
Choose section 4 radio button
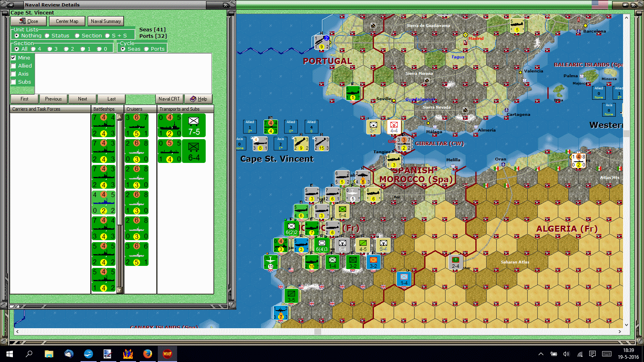point(33,49)
